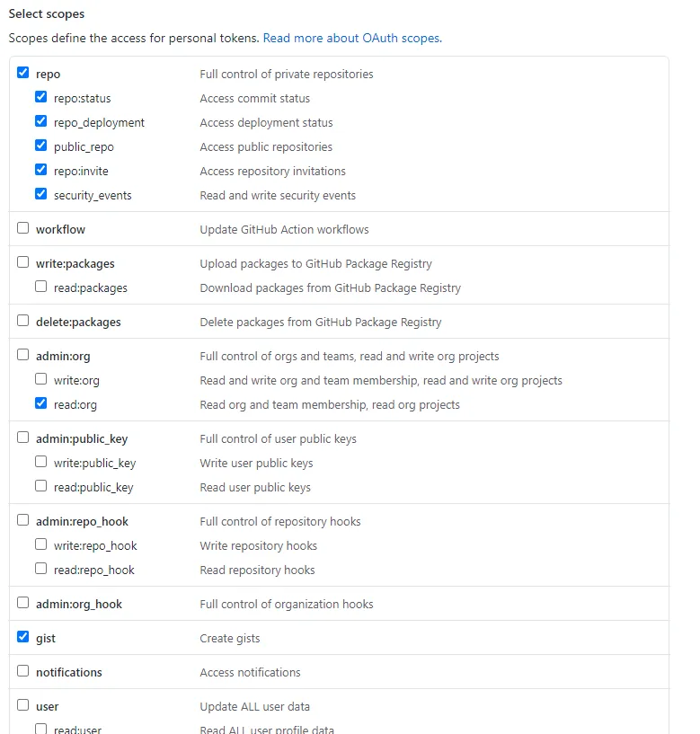Uncheck the read:org scope

(x=41, y=404)
